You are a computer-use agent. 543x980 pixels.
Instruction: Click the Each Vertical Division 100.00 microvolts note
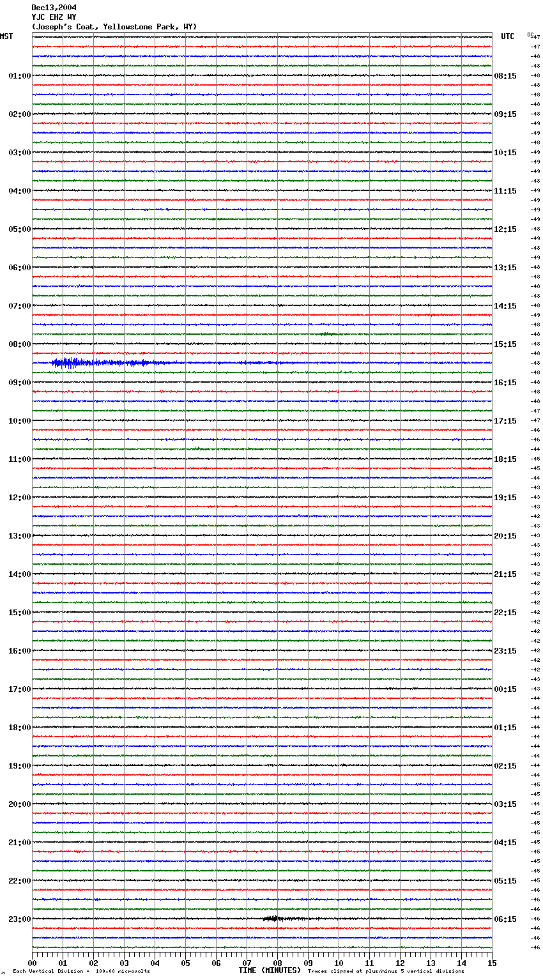point(81,972)
